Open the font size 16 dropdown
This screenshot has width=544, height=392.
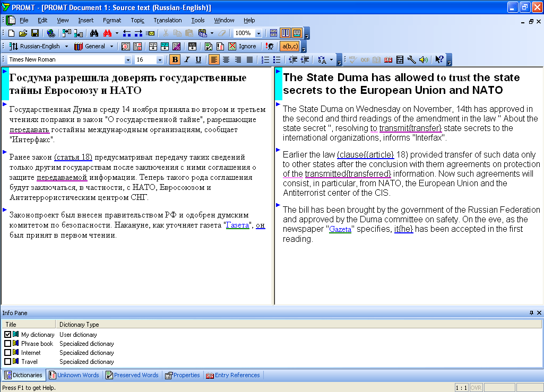[160, 60]
